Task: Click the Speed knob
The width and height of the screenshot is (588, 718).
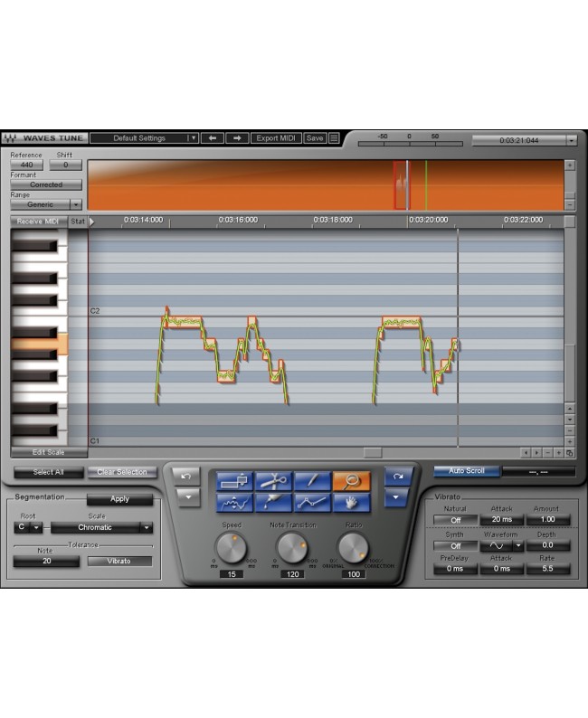Action: 232,548
